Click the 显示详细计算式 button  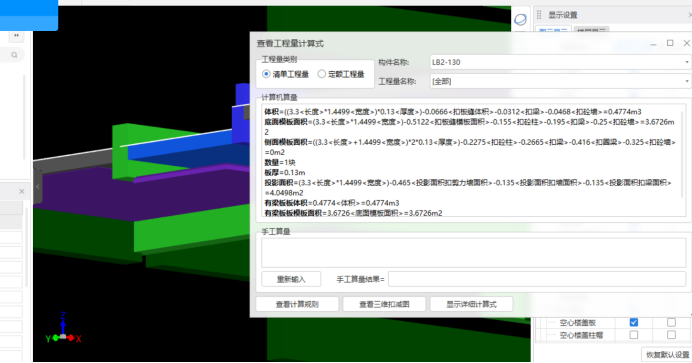pos(471,304)
